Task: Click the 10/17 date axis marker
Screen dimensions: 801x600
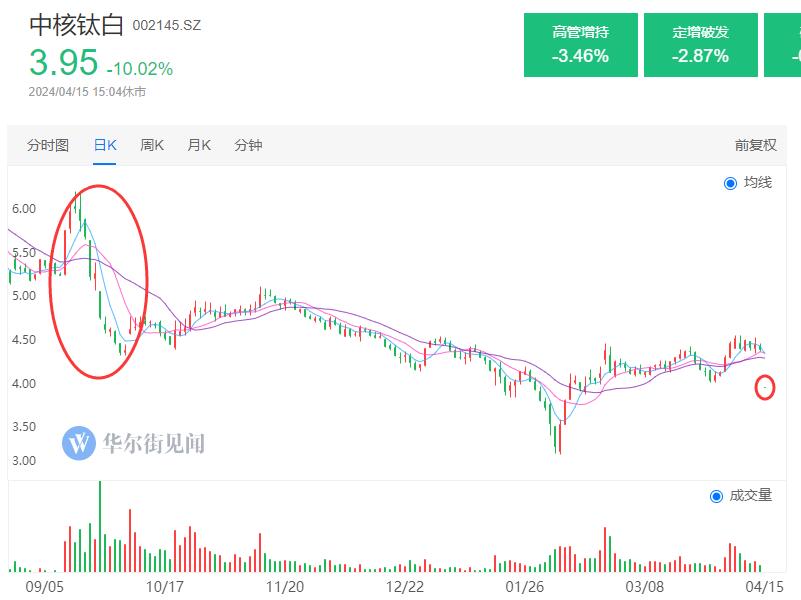Action: (164, 586)
